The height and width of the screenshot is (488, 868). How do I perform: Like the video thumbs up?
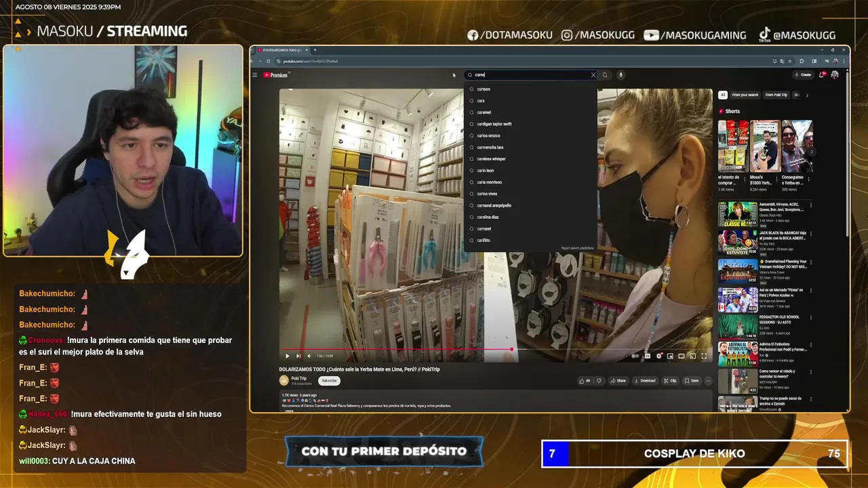pyautogui.click(x=585, y=381)
